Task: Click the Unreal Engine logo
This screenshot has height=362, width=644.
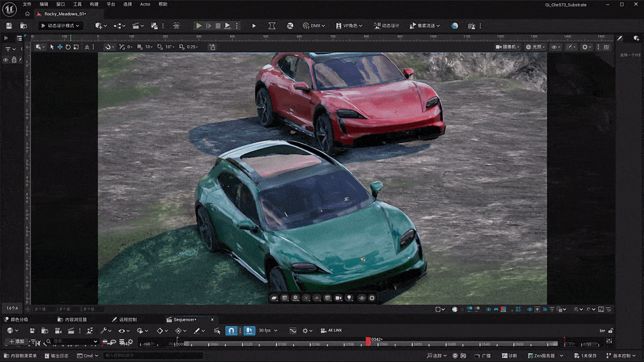Action: click(x=9, y=9)
